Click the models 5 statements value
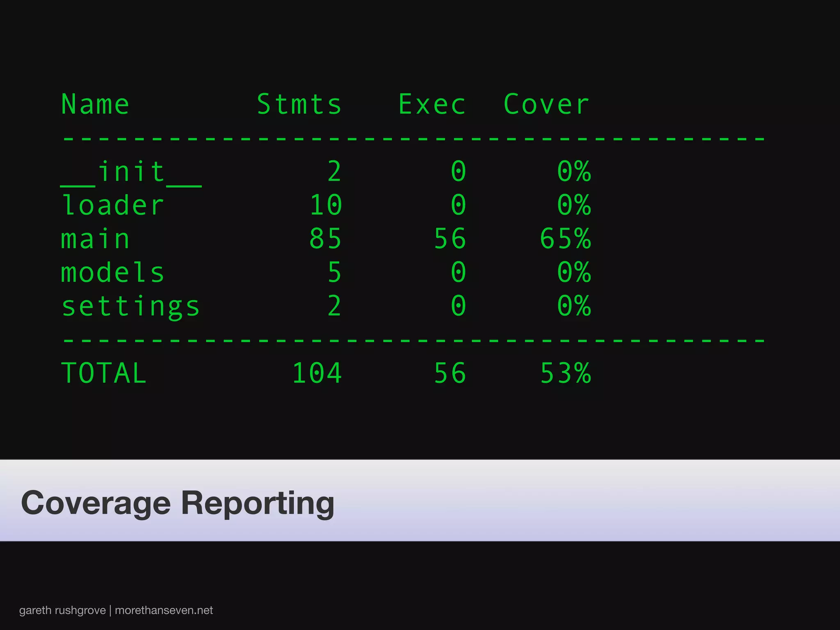840x630 pixels. click(x=334, y=272)
